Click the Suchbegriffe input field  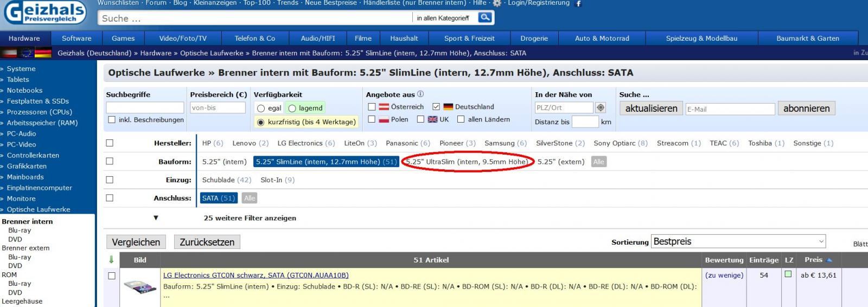point(145,107)
